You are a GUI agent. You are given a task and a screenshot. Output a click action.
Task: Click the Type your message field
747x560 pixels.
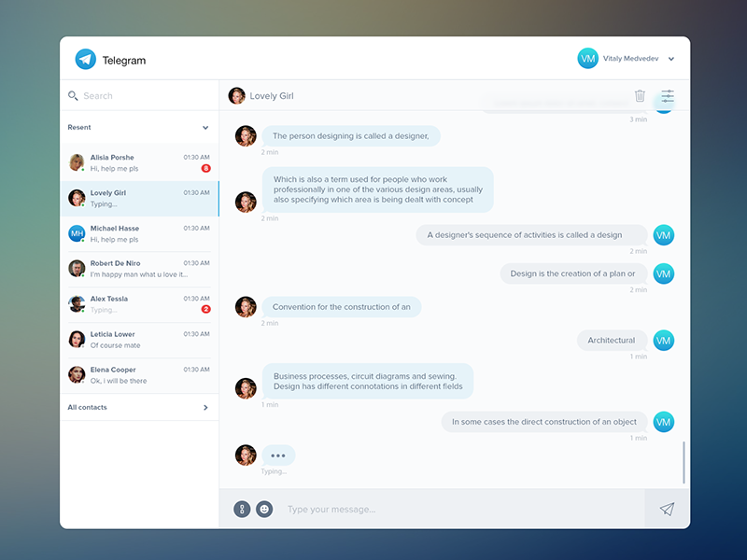click(458, 510)
